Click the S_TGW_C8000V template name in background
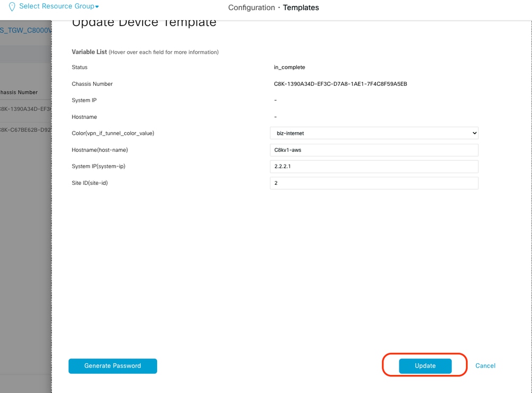Image resolution: width=532 pixels, height=393 pixels. tap(26, 30)
